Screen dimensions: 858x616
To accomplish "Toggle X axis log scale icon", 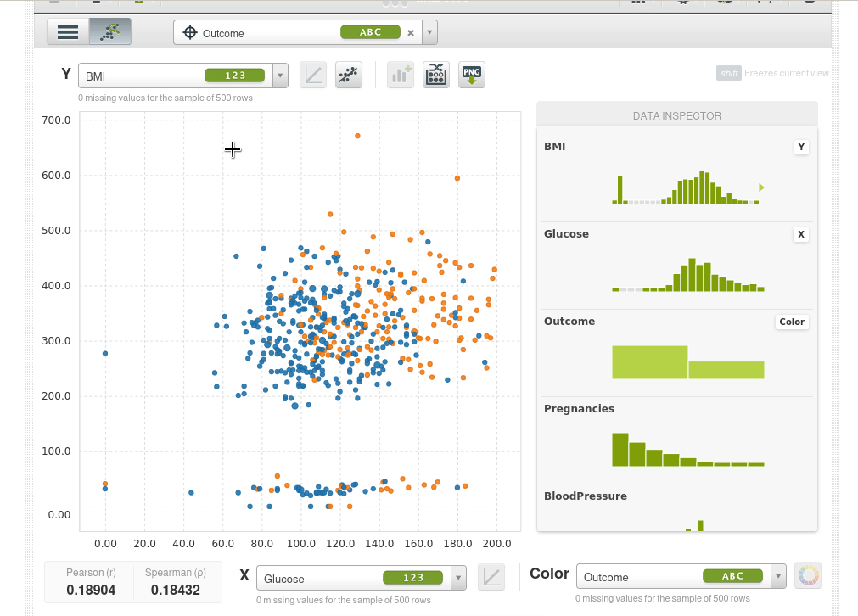I will tap(491, 578).
